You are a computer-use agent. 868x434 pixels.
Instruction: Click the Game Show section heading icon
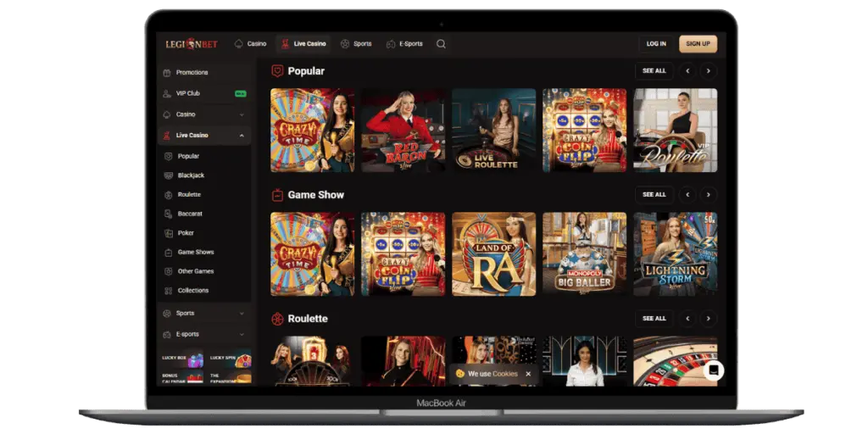point(277,195)
